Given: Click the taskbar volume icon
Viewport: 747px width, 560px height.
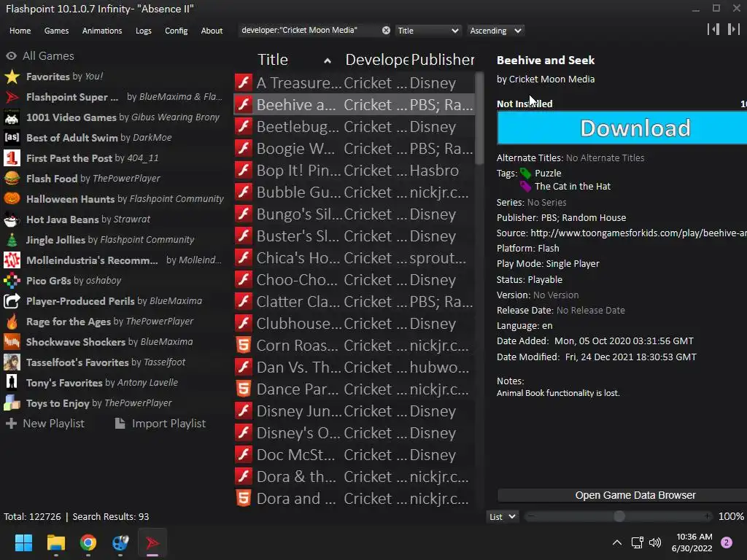Looking at the screenshot, I should pyautogui.click(x=656, y=542).
